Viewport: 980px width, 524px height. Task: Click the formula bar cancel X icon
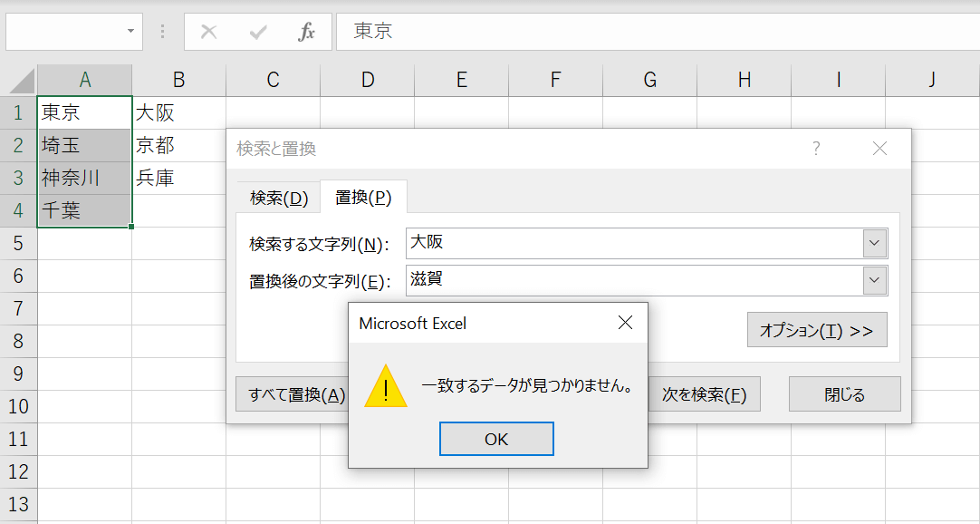tap(208, 33)
